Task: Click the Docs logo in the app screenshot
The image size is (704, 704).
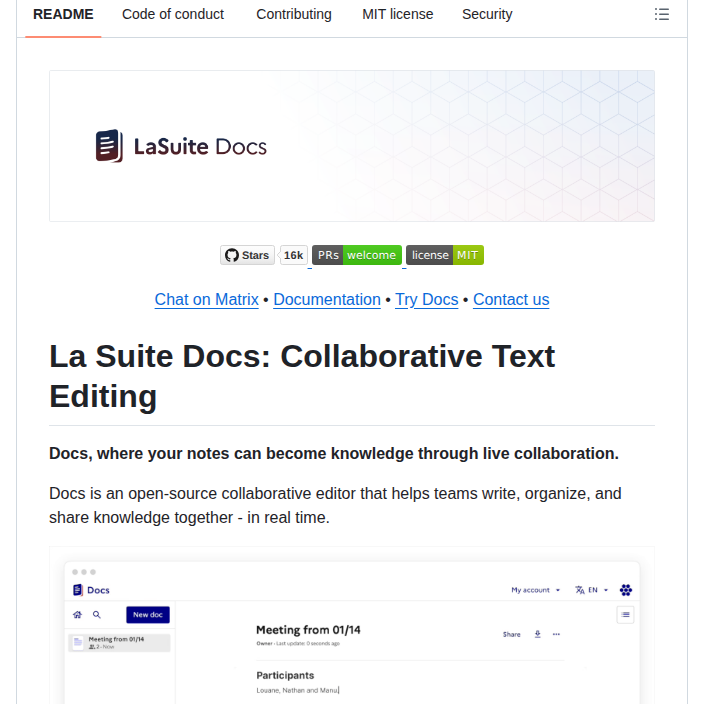Action: 91,590
